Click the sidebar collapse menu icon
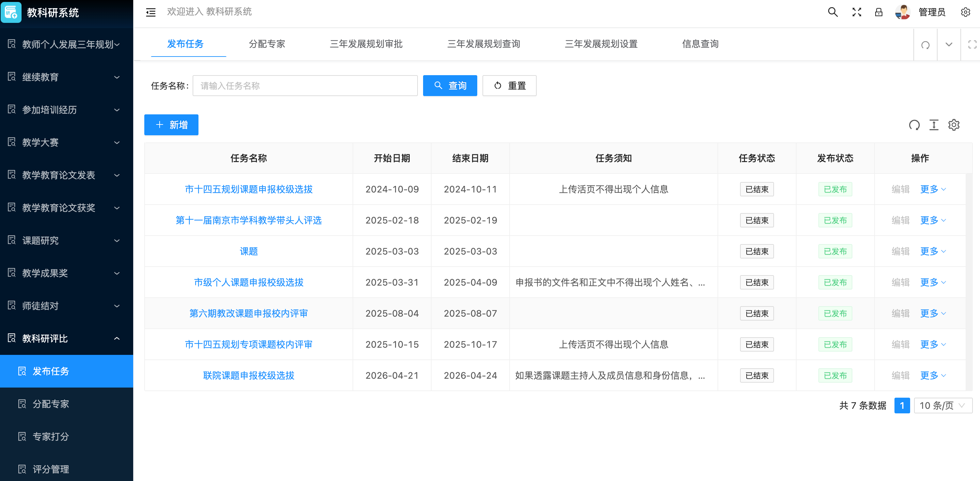This screenshot has height=481, width=980. (x=150, y=12)
